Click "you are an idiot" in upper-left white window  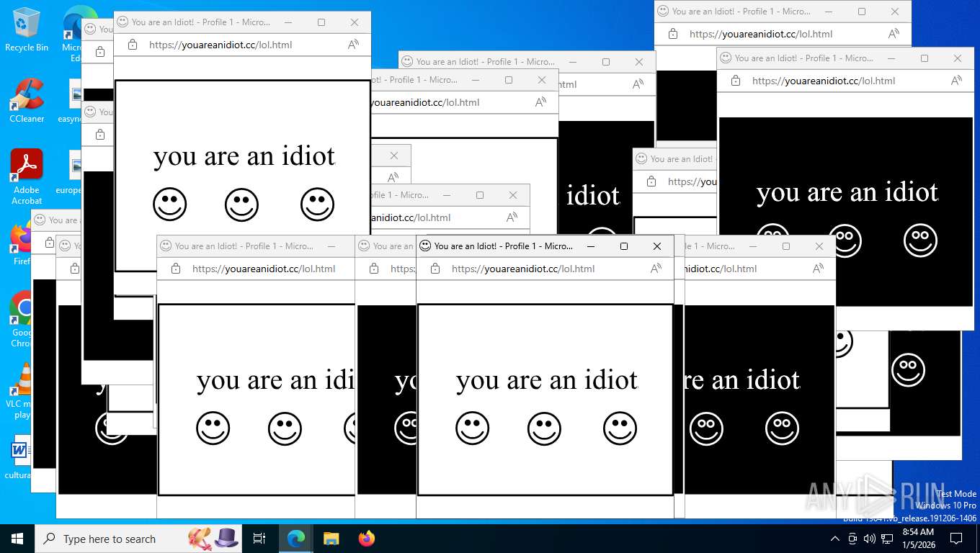click(244, 156)
